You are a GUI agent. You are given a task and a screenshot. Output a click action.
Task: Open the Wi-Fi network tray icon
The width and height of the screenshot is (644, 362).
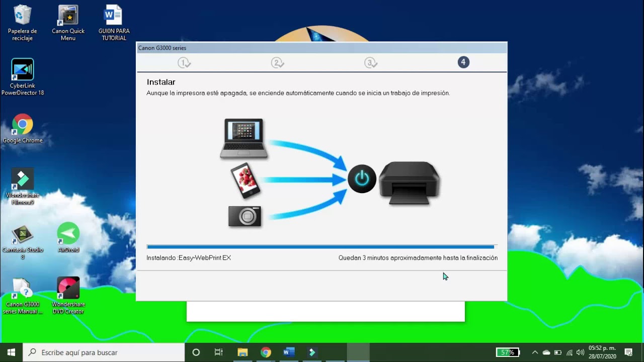tap(570, 352)
